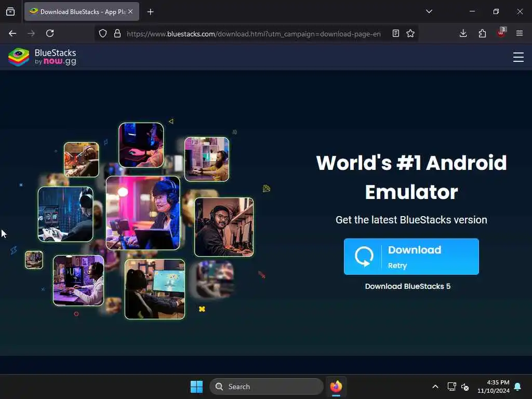Click the Firefox taskbar icon

[336, 387]
